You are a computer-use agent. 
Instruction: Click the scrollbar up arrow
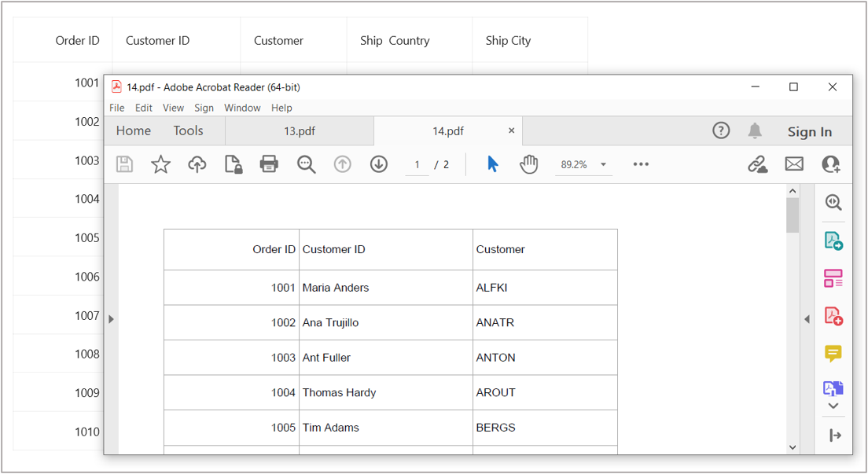(x=793, y=191)
